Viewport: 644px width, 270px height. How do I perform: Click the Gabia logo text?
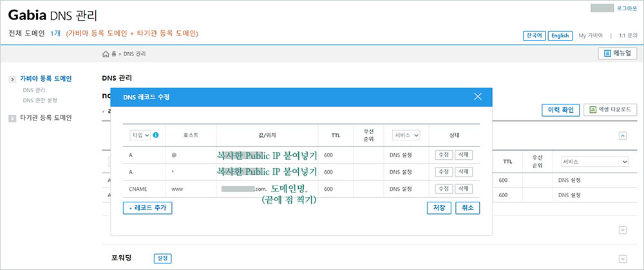point(28,15)
